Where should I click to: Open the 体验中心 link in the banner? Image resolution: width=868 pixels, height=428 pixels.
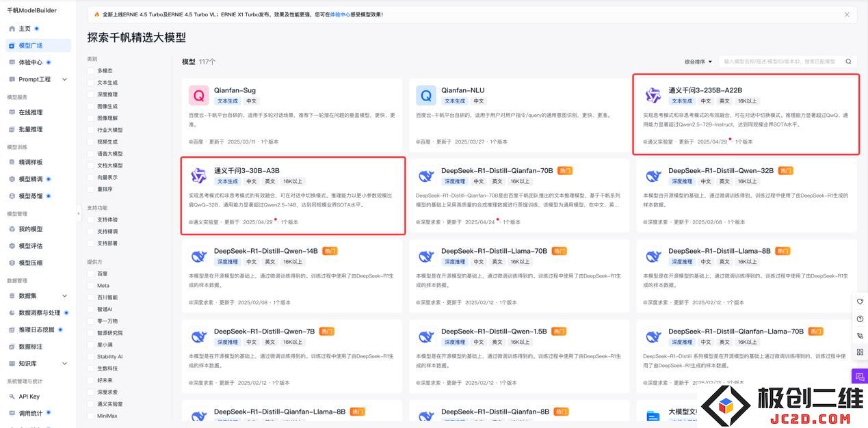click(x=340, y=14)
